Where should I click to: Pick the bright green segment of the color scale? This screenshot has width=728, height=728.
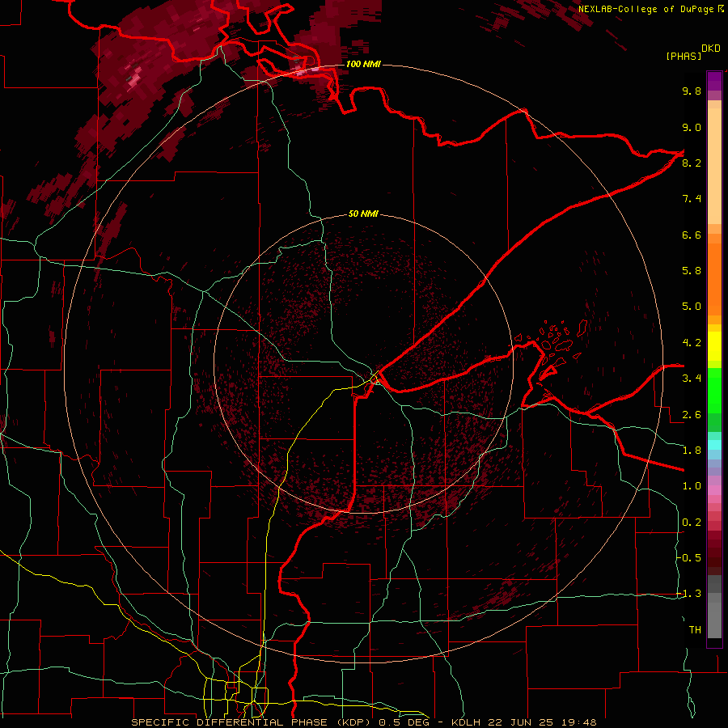click(714, 390)
